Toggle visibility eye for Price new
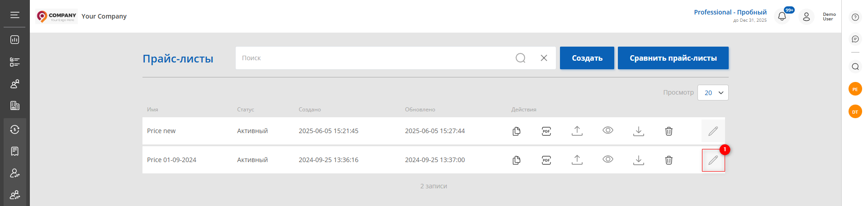The width and height of the screenshot is (868, 206). (x=608, y=130)
